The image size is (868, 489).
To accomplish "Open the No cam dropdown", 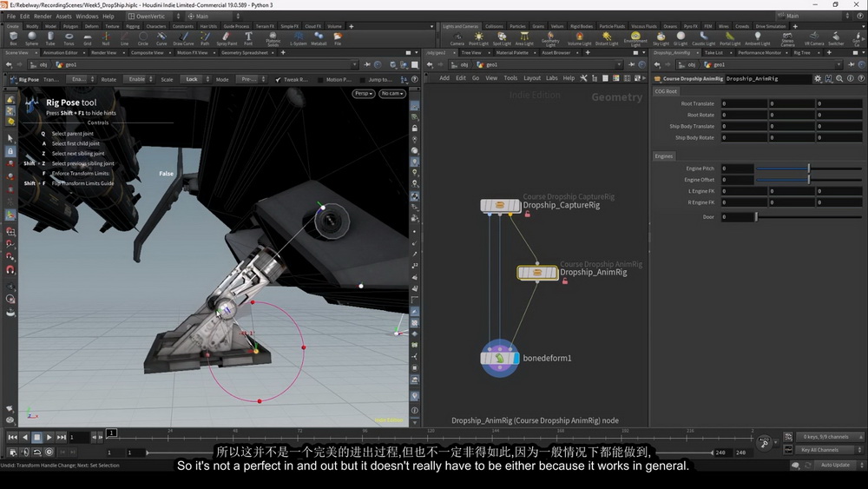I will coord(392,94).
